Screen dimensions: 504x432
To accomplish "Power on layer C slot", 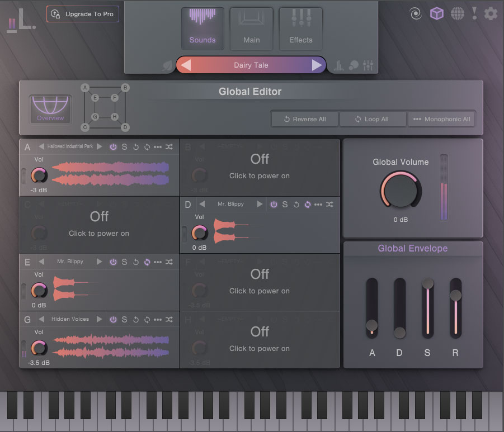I will click(x=99, y=225).
